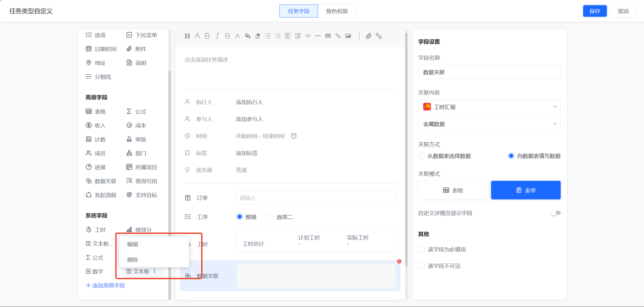
Task: Add the 进展 advanced field
Action: coord(96,167)
